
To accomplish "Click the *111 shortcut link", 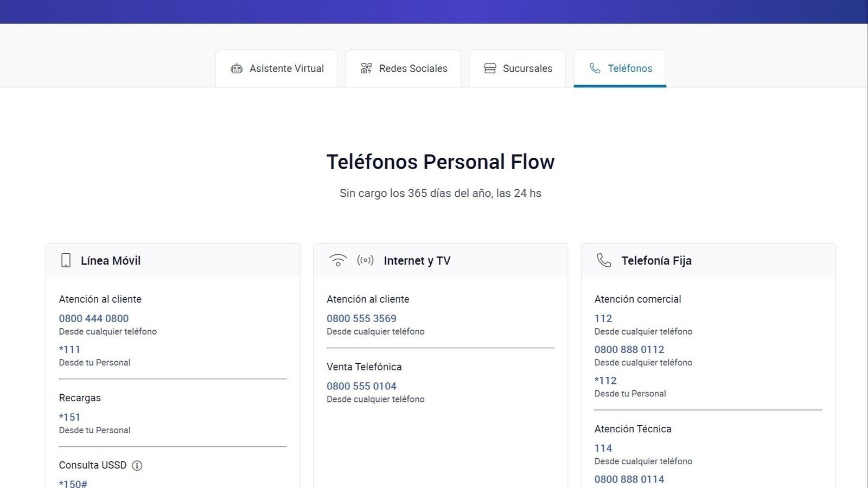I will point(69,349).
